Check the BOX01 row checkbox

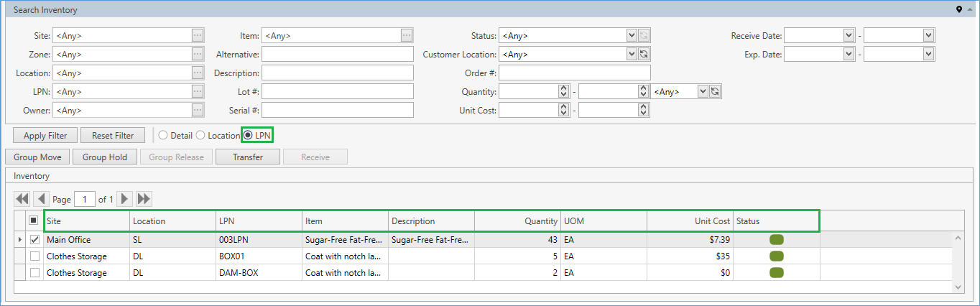(34, 256)
